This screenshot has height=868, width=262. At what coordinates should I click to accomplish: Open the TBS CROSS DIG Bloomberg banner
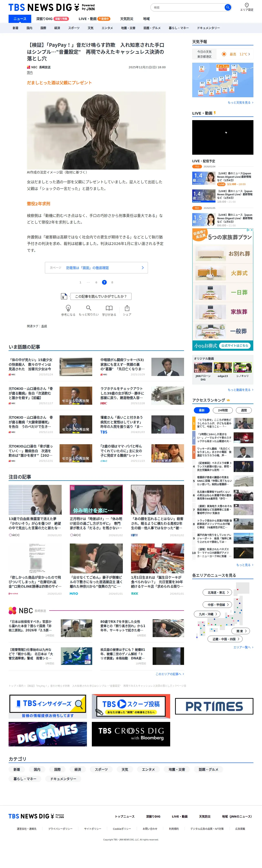131,734
